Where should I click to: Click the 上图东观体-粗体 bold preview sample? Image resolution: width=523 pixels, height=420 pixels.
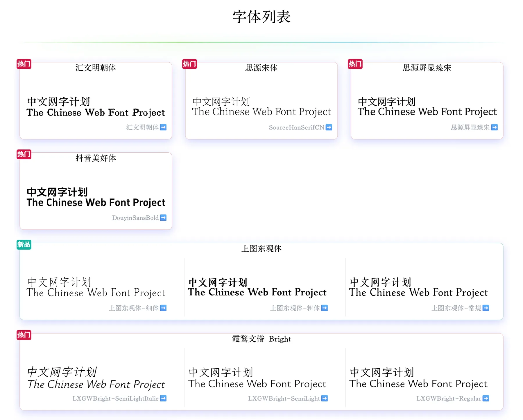257,287
